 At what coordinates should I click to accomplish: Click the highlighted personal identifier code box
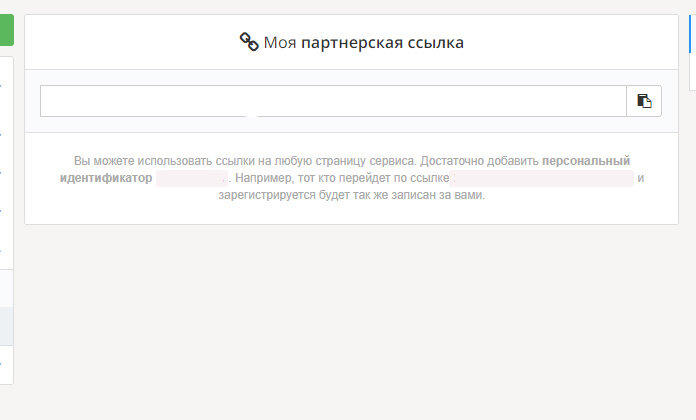pyautogui.click(x=192, y=178)
